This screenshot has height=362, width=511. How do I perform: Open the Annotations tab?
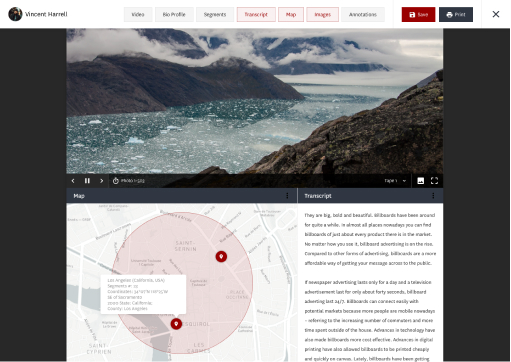(363, 14)
